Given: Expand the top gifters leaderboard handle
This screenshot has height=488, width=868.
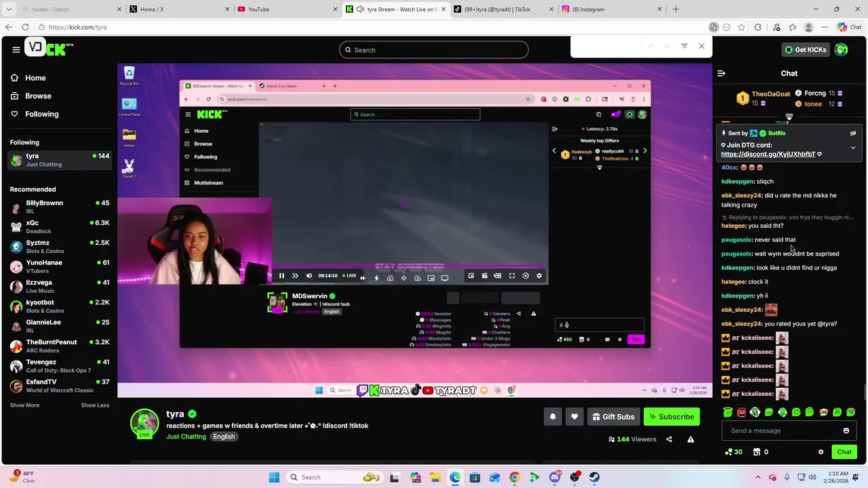Looking at the screenshot, I should pyautogui.click(x=789, y=118).
